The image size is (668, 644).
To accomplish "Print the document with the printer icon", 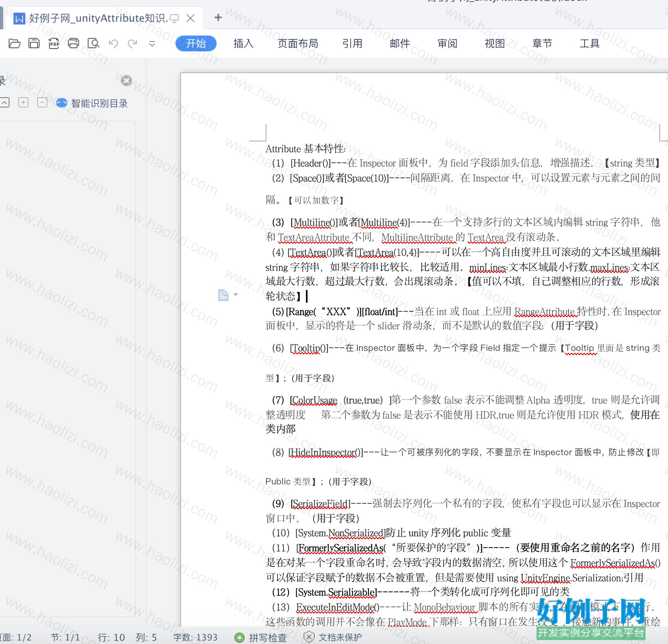I will click(x=74, y=43).
